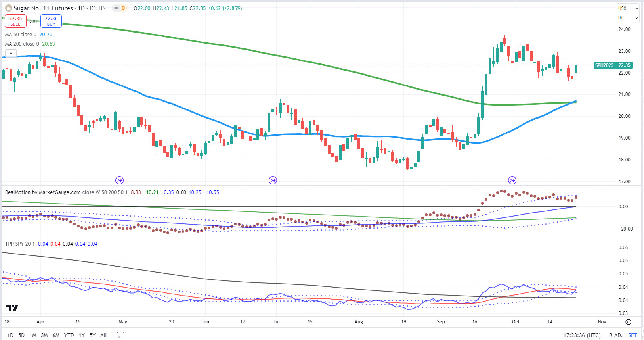The height and width of the screenshot is (340, 644).
Task: Click the 17:23:36 (UTC) timezone clock
Action: coord(582,335)
